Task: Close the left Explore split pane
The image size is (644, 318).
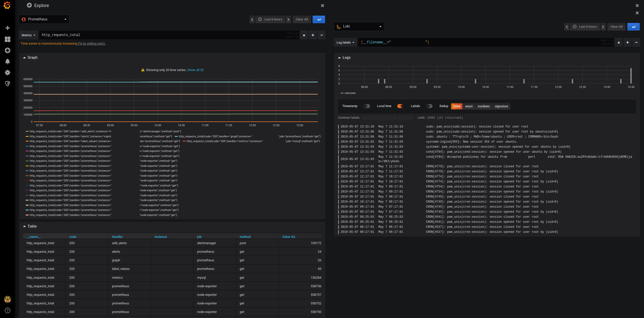Action: pyautogui.click(x=323, y=6)
